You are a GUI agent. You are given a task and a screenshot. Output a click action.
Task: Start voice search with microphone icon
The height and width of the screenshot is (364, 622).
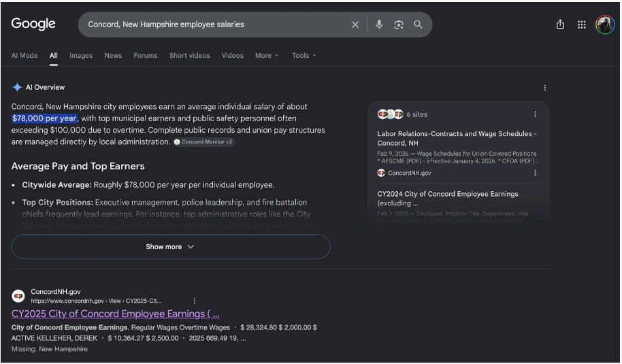coord(379,24)
